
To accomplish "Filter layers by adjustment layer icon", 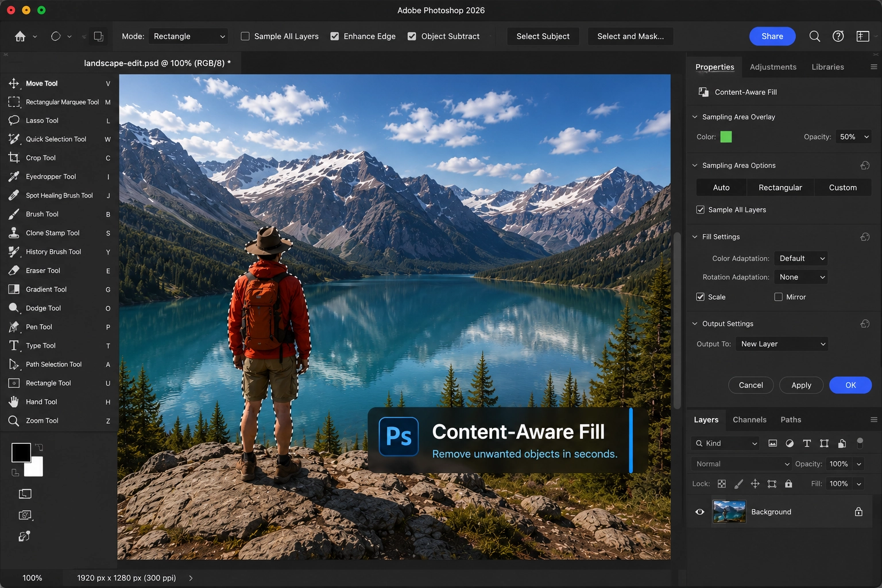I will coord(790,443).
